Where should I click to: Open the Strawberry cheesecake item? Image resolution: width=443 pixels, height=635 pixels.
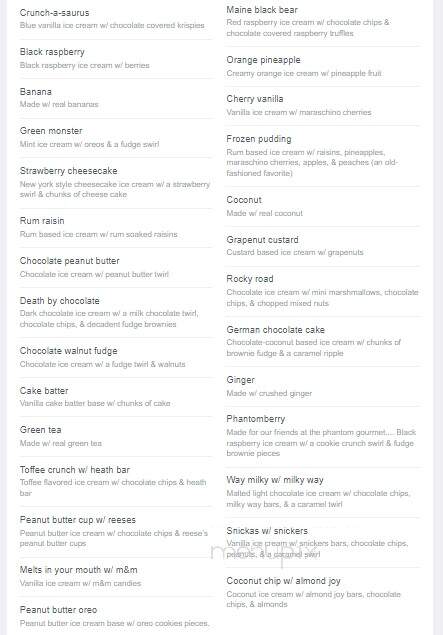(68, 170)
